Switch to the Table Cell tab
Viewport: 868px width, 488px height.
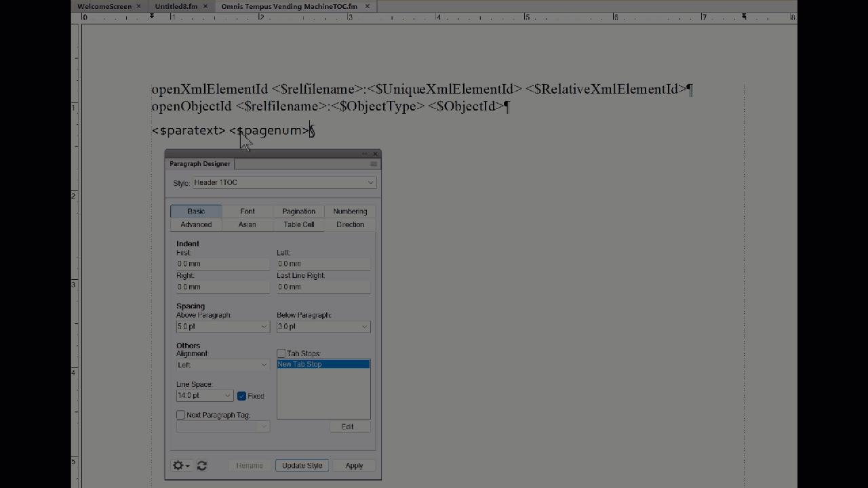[x=298, y=224]
